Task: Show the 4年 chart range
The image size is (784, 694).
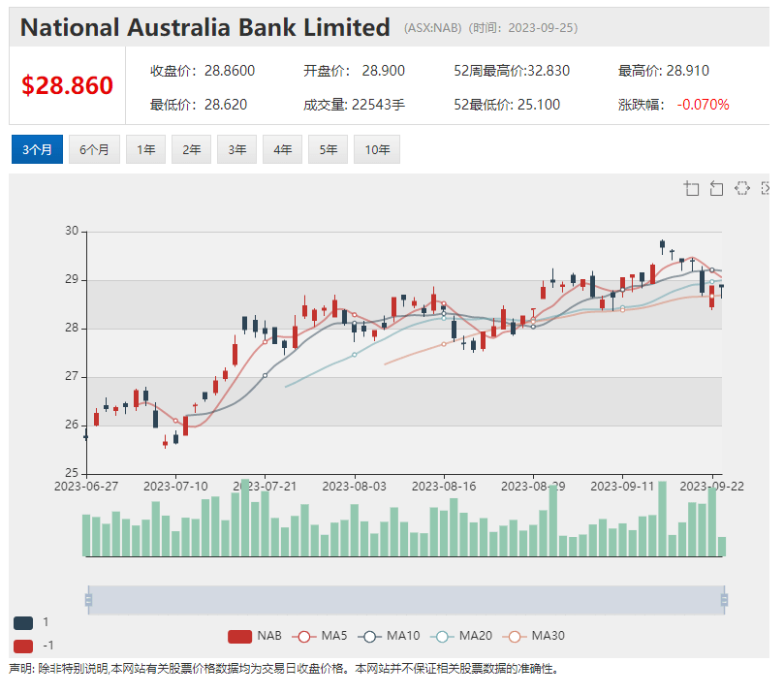Action: click(283, 149)
